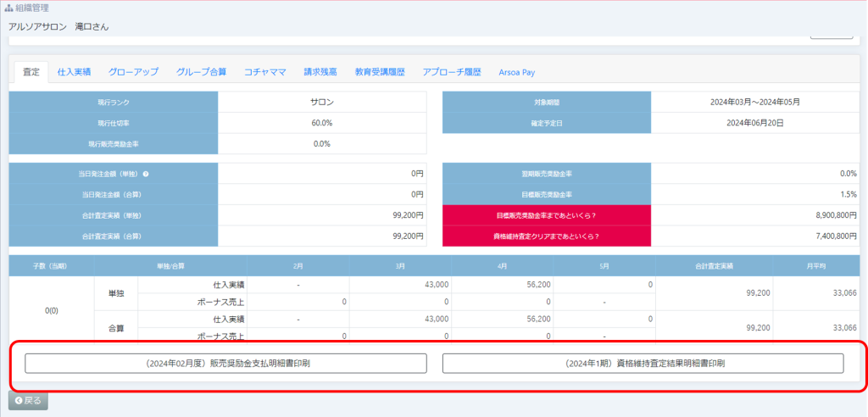Switch to the 仕入実績 tab
The image size is (868, 417).
click(74, 72)
